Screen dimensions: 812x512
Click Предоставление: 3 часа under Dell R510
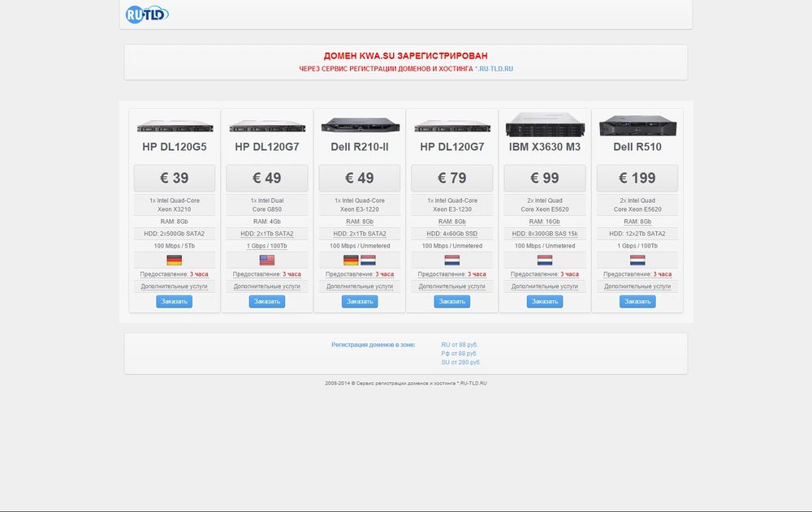click(637, 274)
